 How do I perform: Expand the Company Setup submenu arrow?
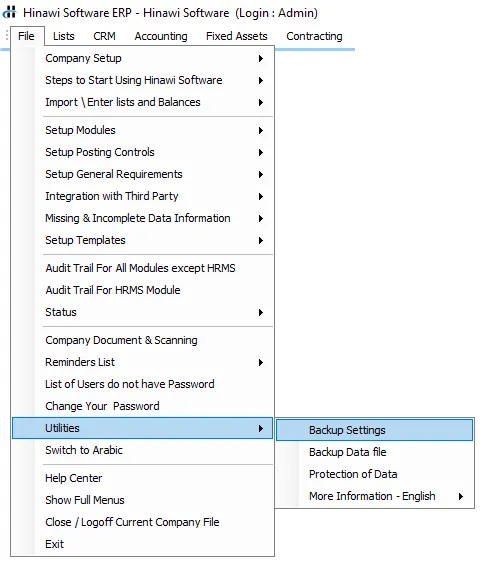point(261,58)
